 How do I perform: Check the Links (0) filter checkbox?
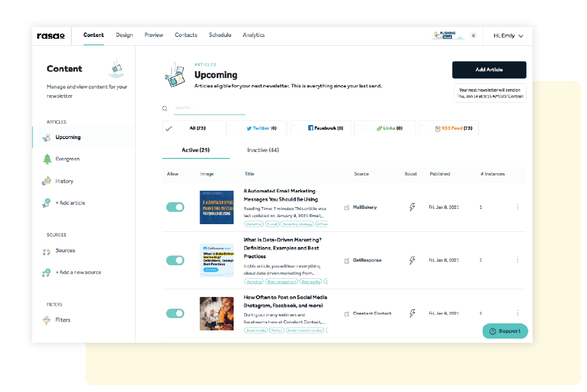point(360,128)
